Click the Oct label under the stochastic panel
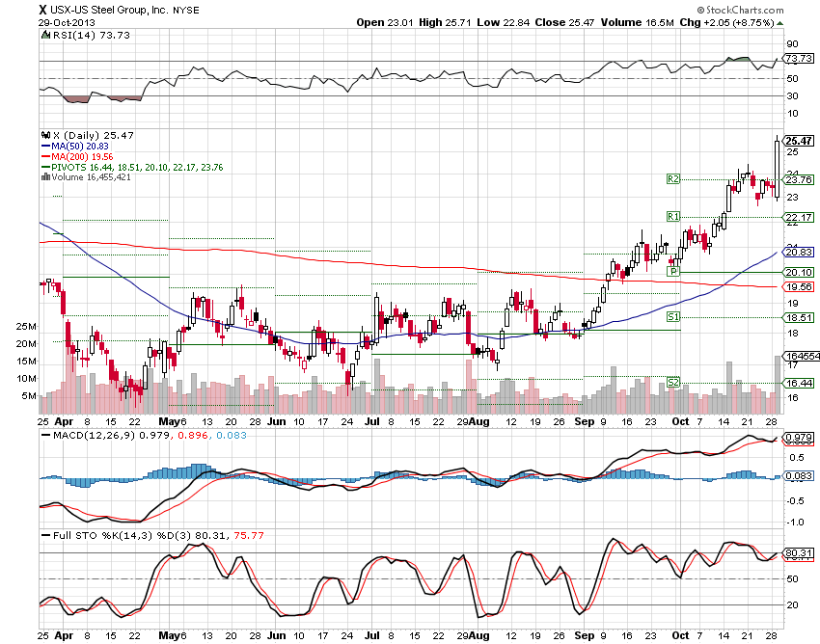This screenshot has height=644, width=820. pos(680,635)
